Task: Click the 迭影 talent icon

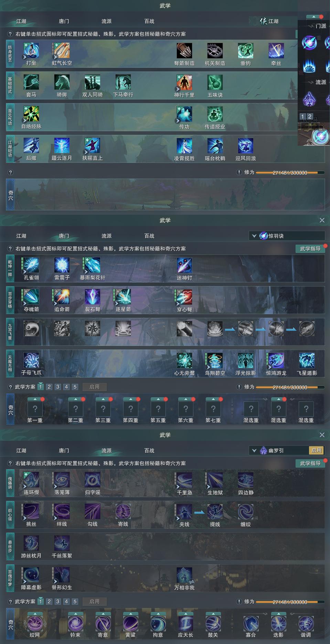Action: click(x=278, y=623)
